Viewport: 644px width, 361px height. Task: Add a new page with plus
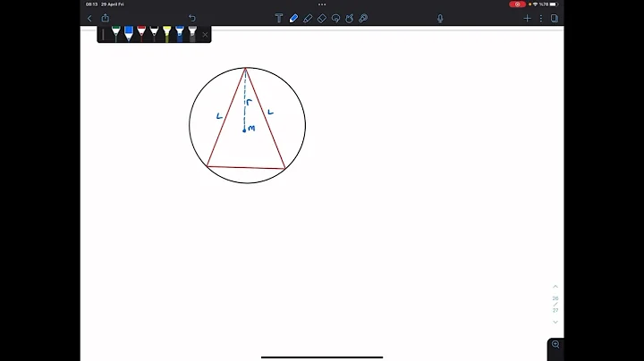[x=528, y=18]
